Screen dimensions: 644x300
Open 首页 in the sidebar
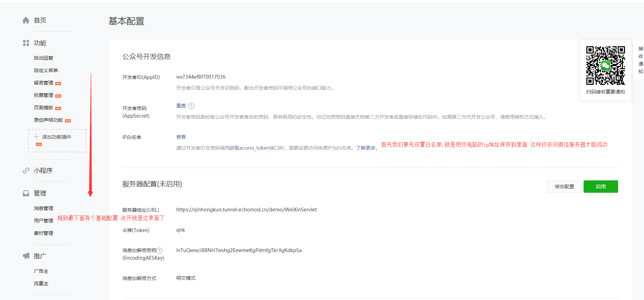(x=40, y=20)
